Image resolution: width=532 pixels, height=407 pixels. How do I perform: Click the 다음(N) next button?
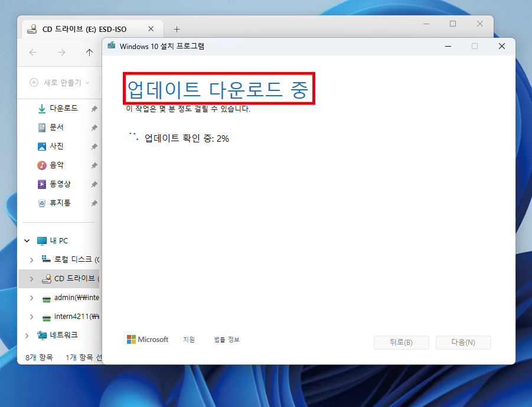pos(463,343)
